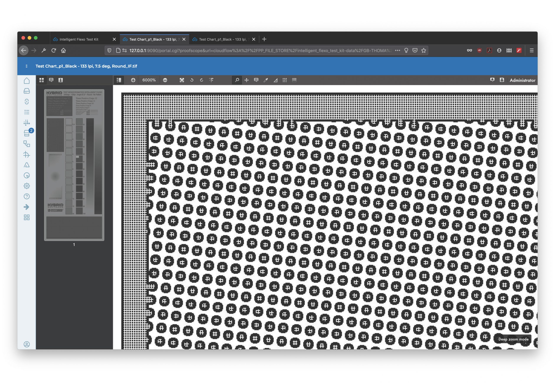
Task: Open the hamburger menu beside the file title
Action: pos(26,66)
